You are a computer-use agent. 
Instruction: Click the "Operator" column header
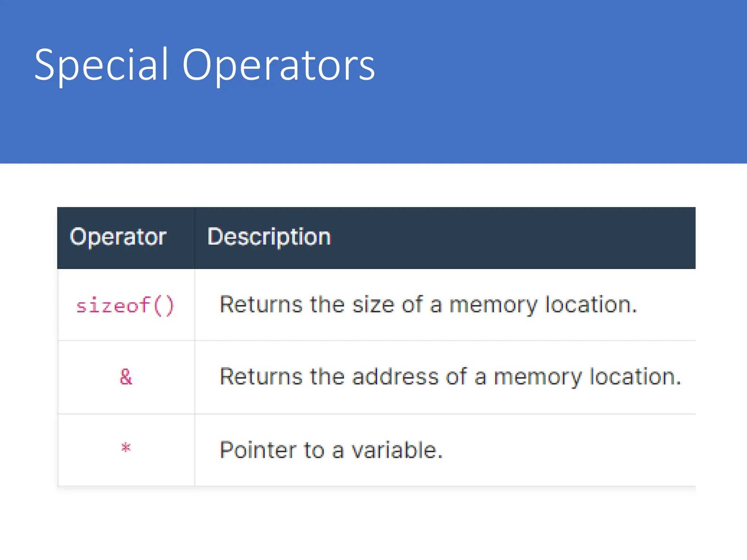118,237
